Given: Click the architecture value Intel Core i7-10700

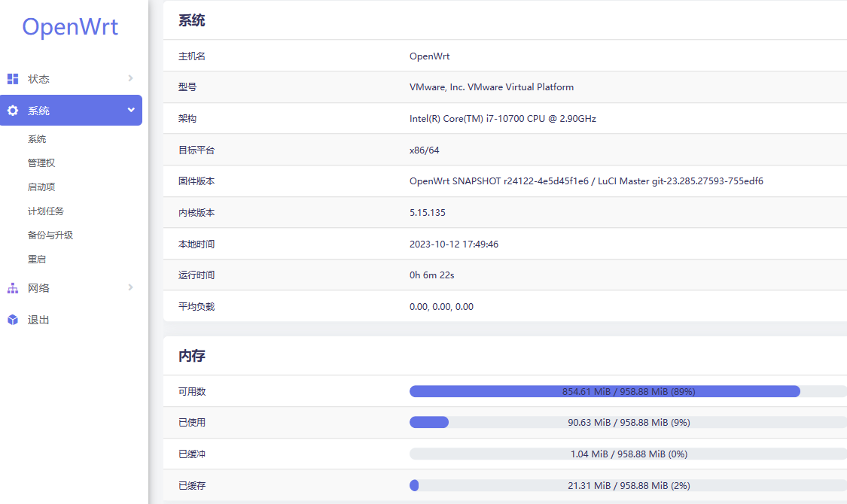Looking at the screenshot, I should 503,119.
